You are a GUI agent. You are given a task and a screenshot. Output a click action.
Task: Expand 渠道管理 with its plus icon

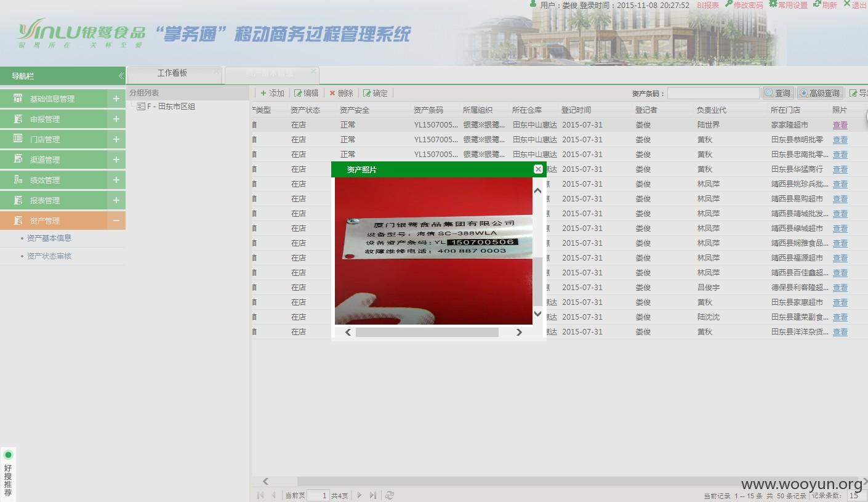[x=116, y=160]
